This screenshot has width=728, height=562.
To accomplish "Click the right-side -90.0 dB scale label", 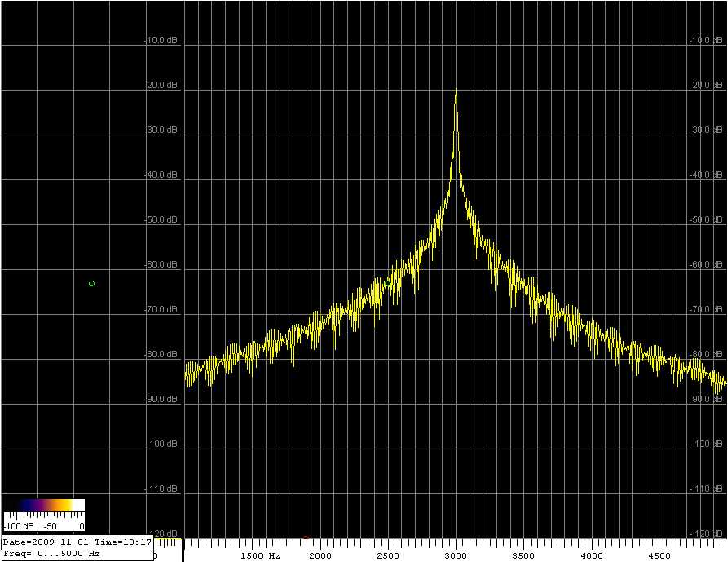I will (x=706, y=399).
